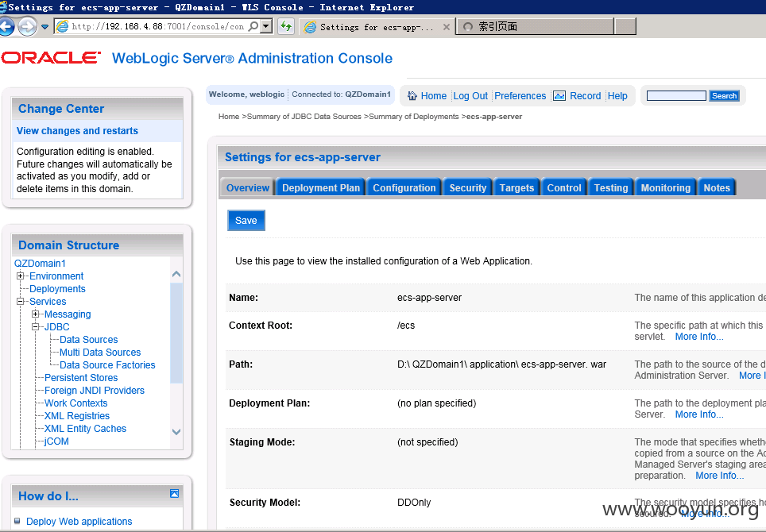This screenshot has width=766, height=532.
Task: Open Deploy Web applications help link
Action: click(79, 521)
